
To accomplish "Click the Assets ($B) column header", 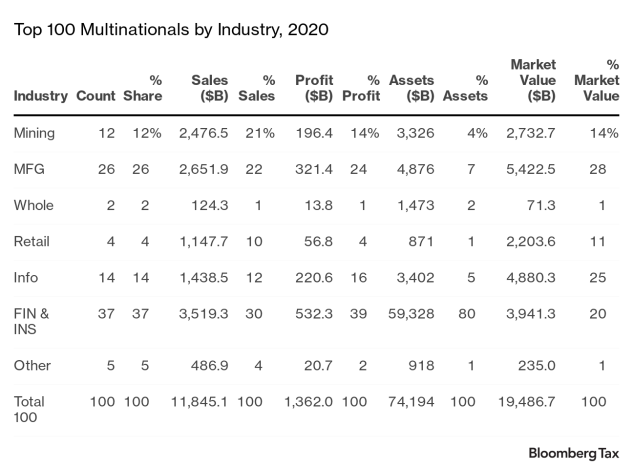I will tap(412, 87).
